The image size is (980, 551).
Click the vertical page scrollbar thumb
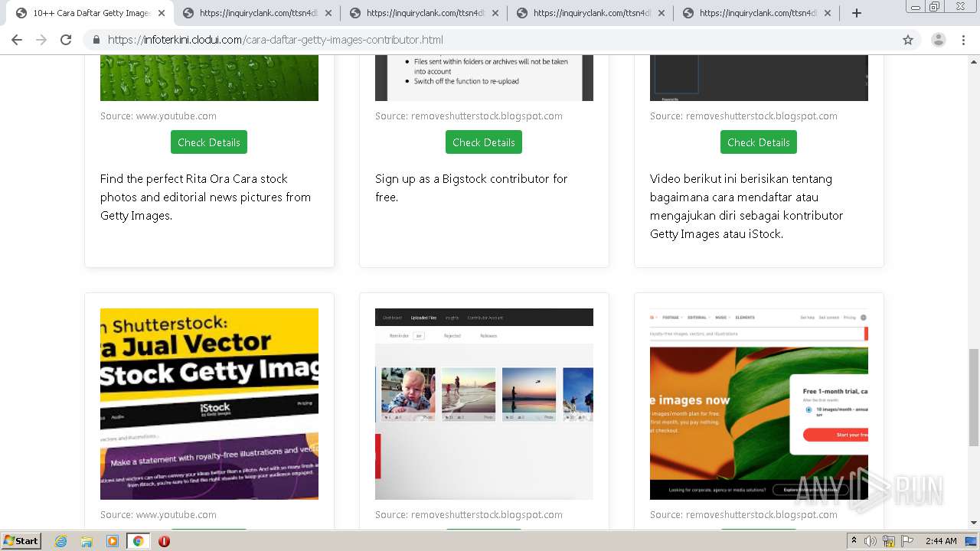974,397
